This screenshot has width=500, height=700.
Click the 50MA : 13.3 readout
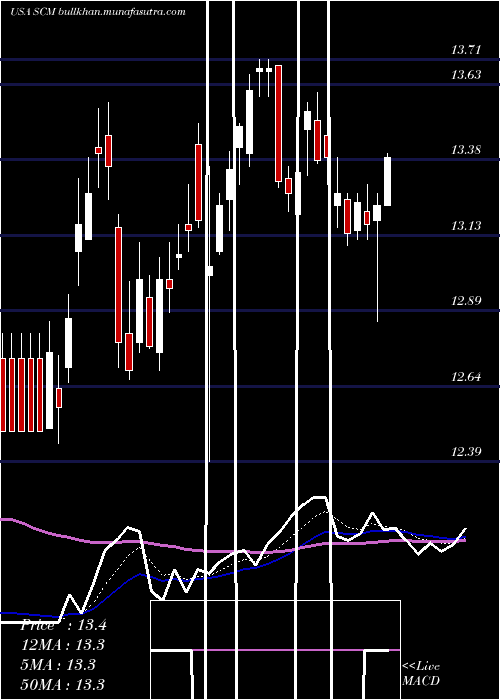point(63,684)
